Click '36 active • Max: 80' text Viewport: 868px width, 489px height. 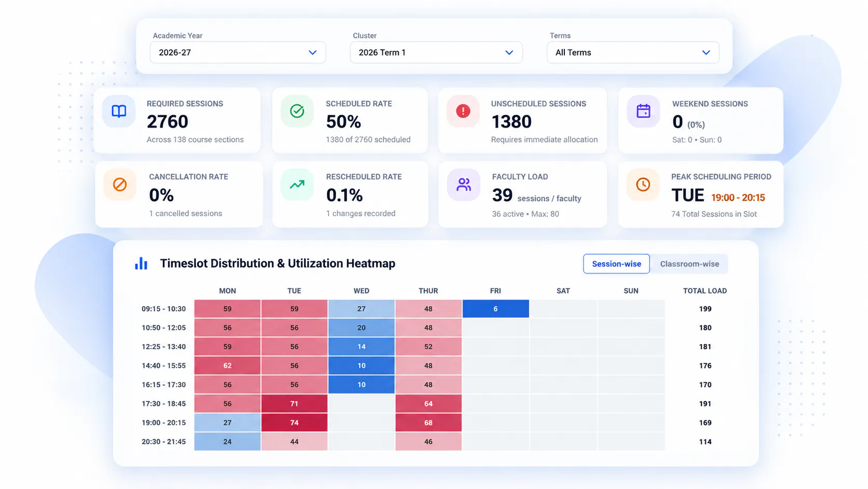point(525,214)
